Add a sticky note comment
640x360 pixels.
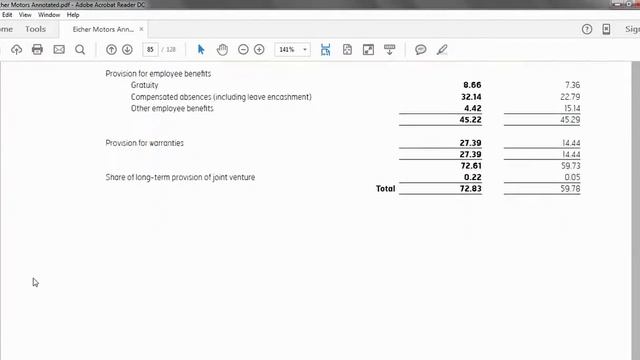point(420,50)
